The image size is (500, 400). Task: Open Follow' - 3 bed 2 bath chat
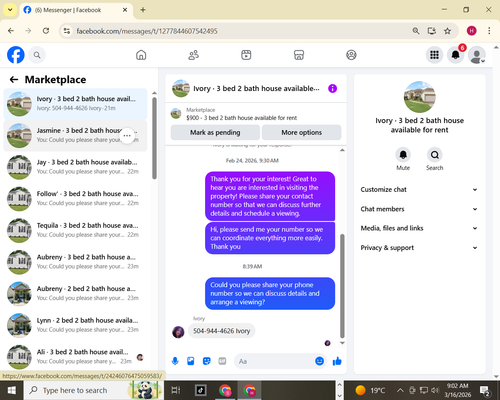[x=75, y=199]
